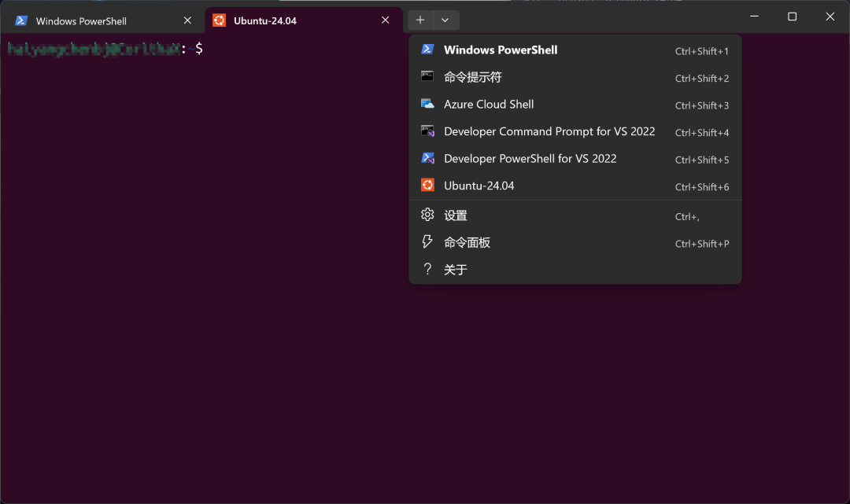The image size is (850, 504).
Task: Click the 设置 gear icon
Action: tap(427, 215)
